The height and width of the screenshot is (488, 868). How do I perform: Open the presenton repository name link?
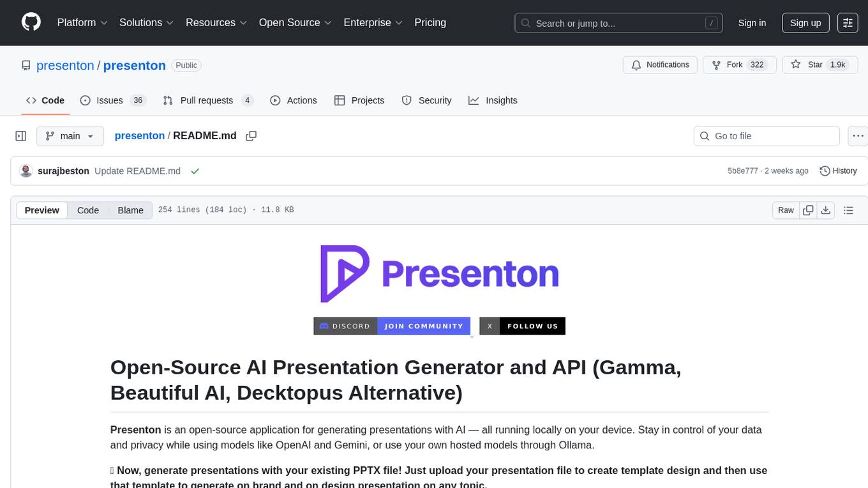click(x=135, y=65)
